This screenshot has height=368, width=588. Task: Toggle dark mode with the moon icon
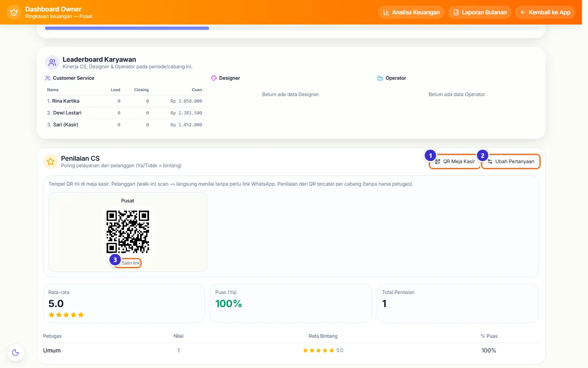coord(16,352)
